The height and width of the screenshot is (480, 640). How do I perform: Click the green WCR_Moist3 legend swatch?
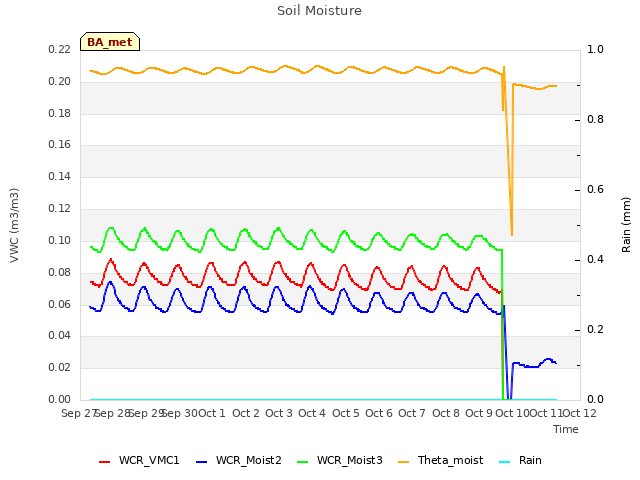pos(302,462)
